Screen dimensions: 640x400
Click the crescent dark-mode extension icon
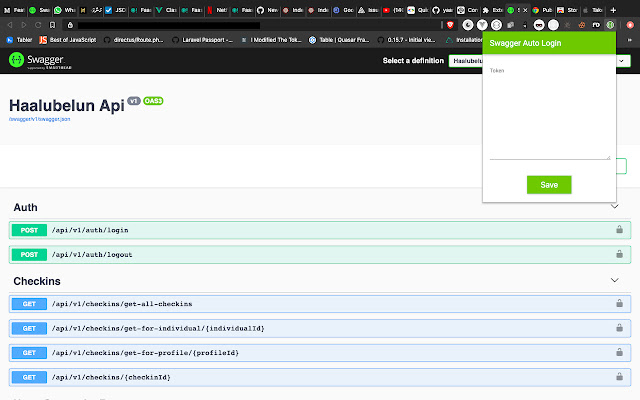[x=468, y=25]
